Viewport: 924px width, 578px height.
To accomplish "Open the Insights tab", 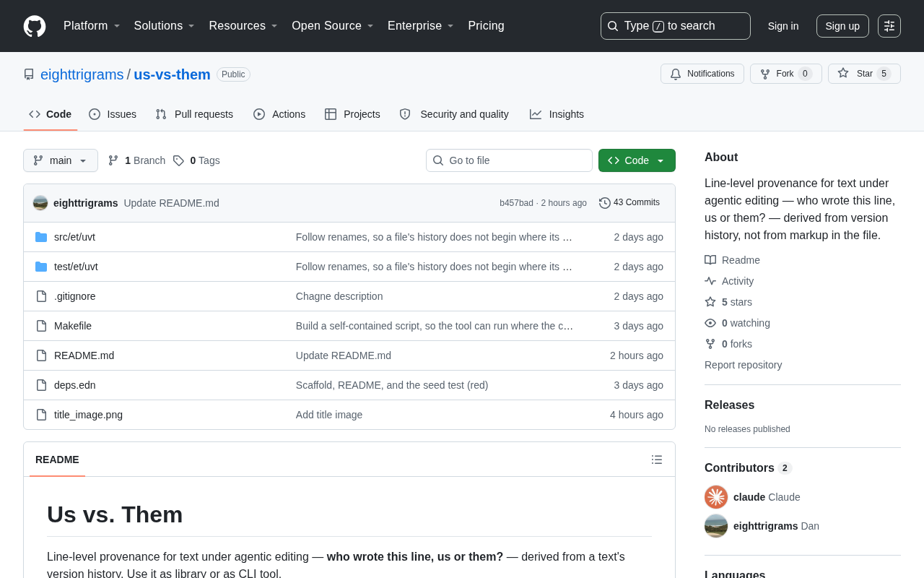I will click(x=557, y=114).
